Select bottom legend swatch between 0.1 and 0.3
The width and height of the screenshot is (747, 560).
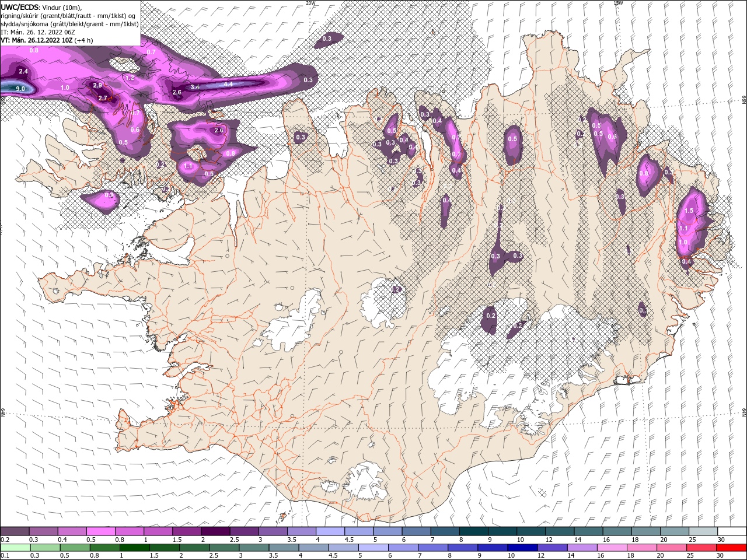(x=16, y=548)
